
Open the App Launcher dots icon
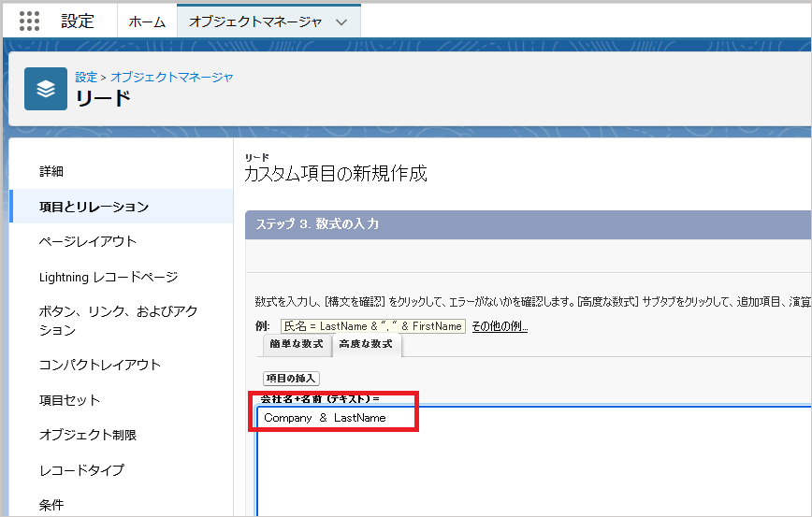[x=29, y=21]
